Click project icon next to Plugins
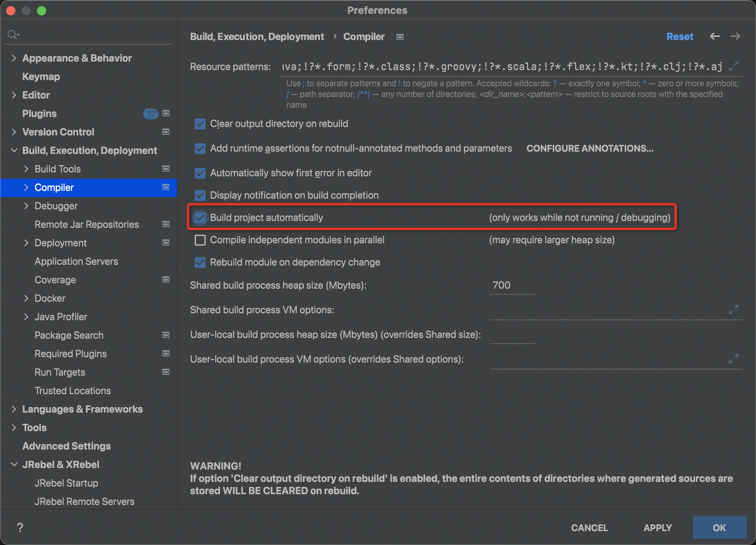This screenshot has height=545, width=756. (x=166, y=113)
